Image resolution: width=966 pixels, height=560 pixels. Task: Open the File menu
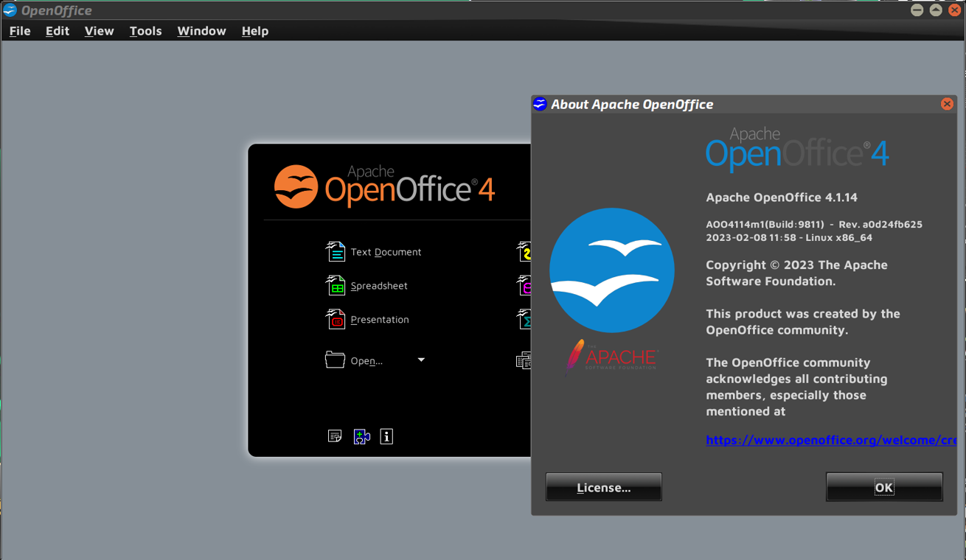(20, 31)
